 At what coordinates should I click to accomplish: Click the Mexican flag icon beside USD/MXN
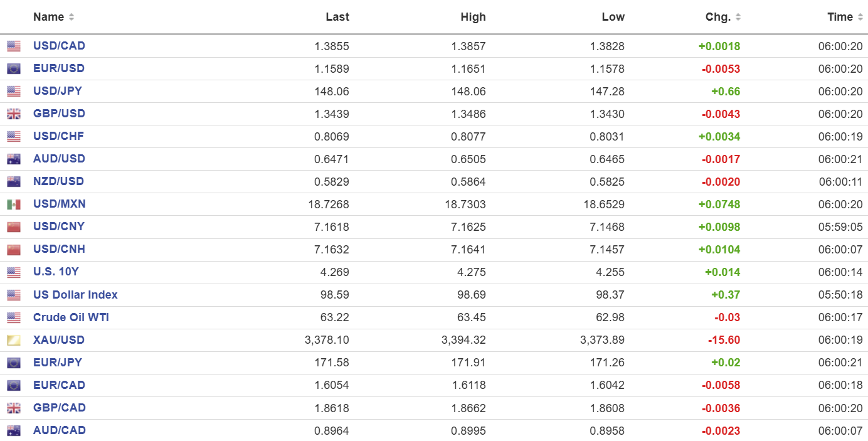tap(14, 205)
